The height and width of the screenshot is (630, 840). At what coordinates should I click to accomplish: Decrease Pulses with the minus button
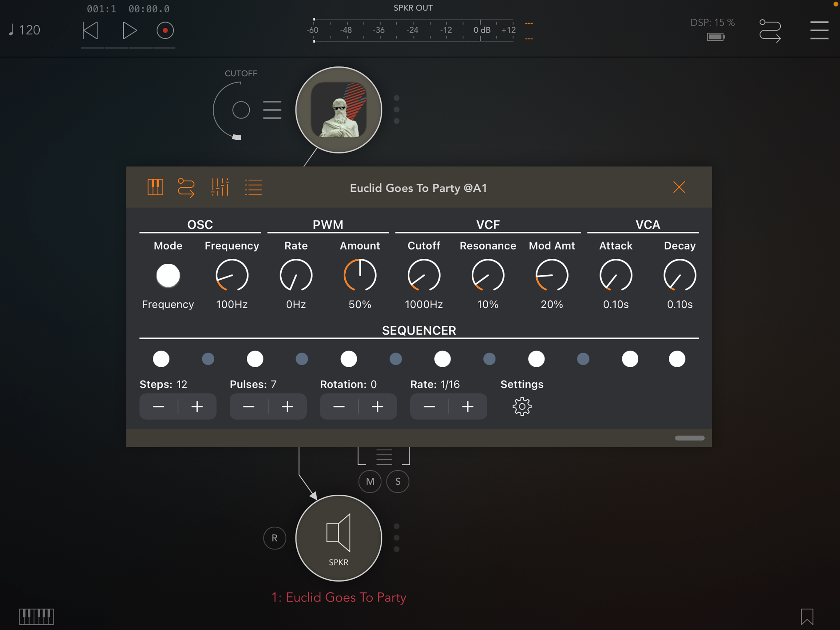[249, 407]
